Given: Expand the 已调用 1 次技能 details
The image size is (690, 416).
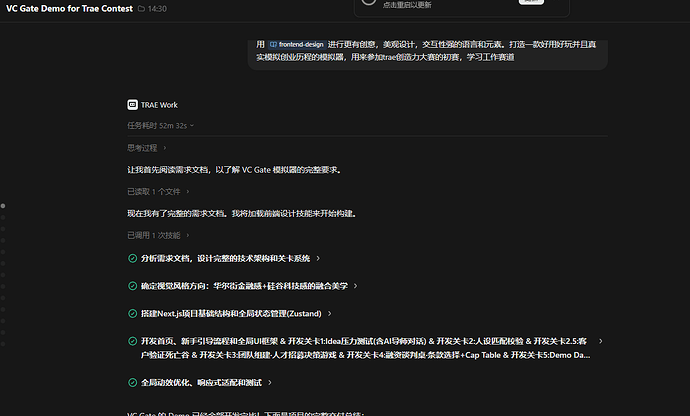Looking at the screenshot, I should point(158,236).
